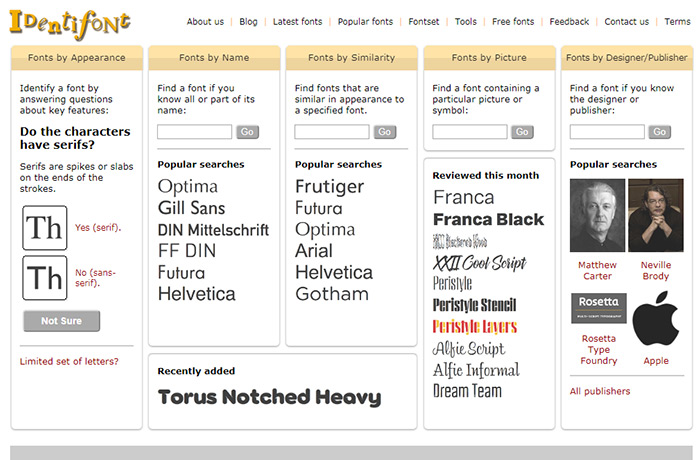This screenshot has width=700, height=460.
Task: Open Optima in Fonts by Name searches
Action: click(188, 187)
